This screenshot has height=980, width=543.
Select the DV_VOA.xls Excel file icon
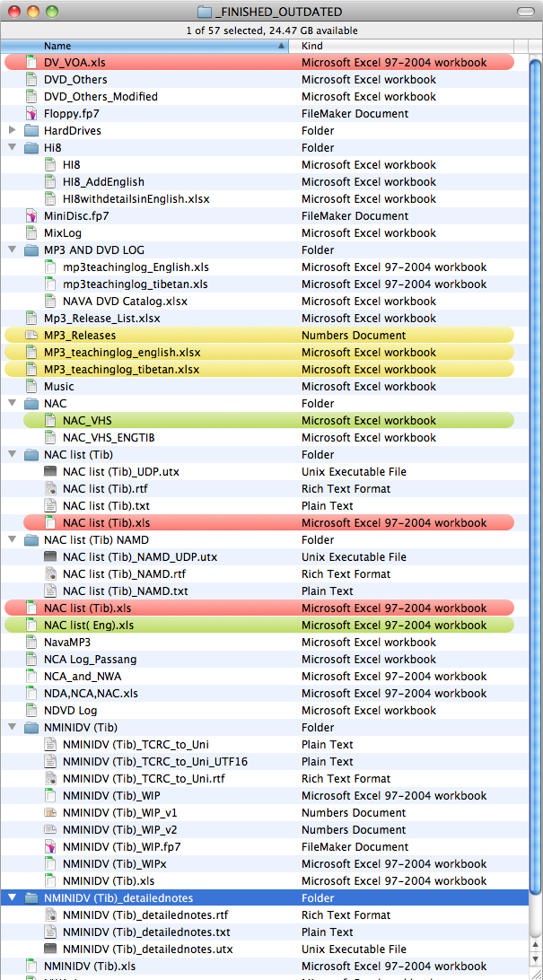tap(32, 63)
